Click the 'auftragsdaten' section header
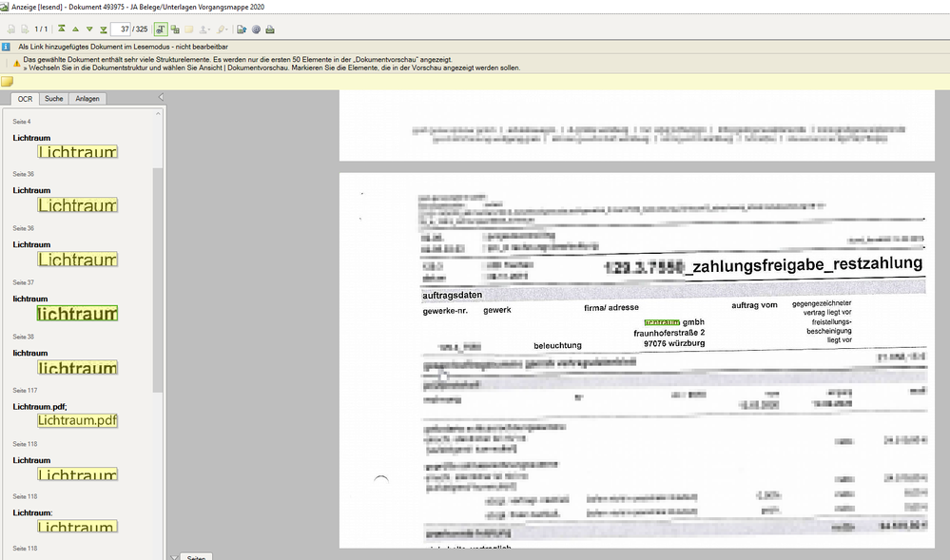 [452, 295]
